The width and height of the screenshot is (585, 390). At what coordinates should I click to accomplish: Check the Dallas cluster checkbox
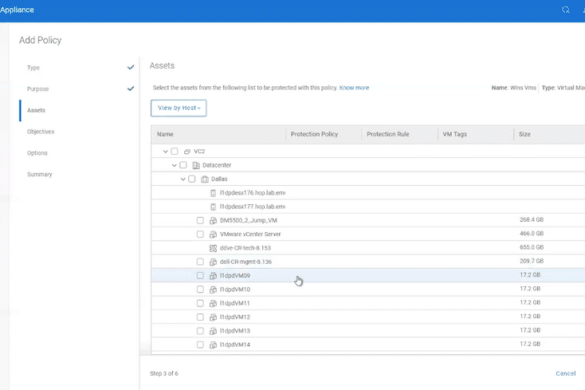192,179
